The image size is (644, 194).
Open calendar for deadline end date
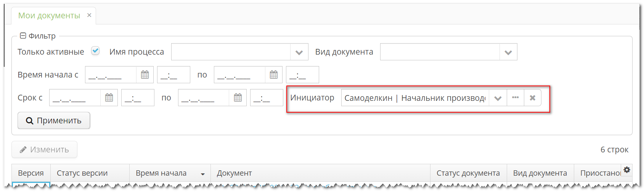(238, 98)
